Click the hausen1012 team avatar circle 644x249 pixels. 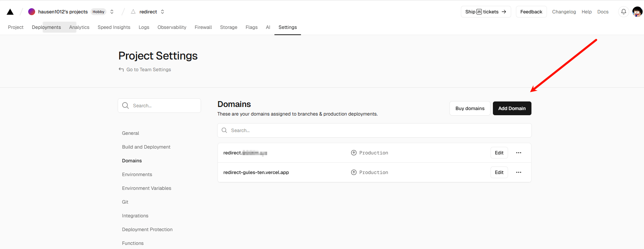click(32, 12)
